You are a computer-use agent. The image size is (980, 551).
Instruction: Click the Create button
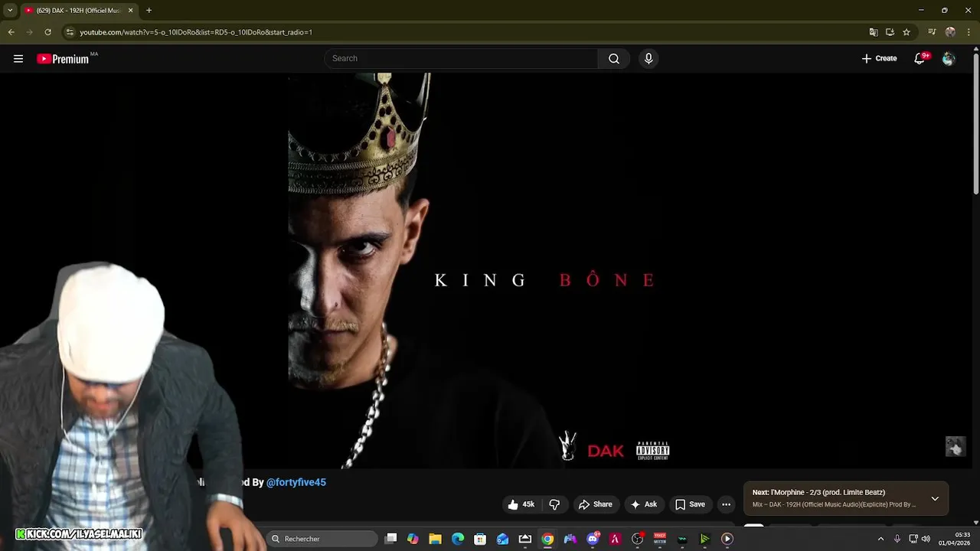tap(879, 59)
